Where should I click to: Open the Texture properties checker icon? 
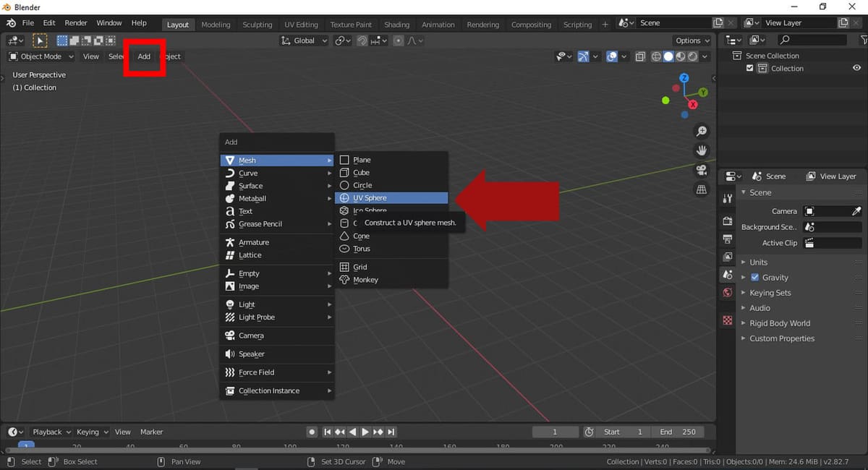pyautogui.click(x=728, y=320)
